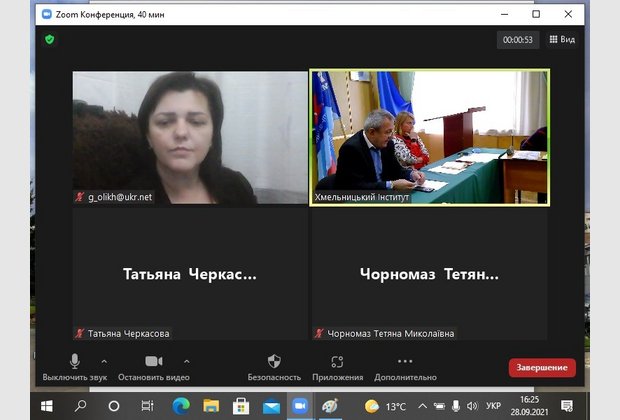Expand audio options arrow next to microphone
This screenshot has height=420, width=620.
click(x=104, y=361)
